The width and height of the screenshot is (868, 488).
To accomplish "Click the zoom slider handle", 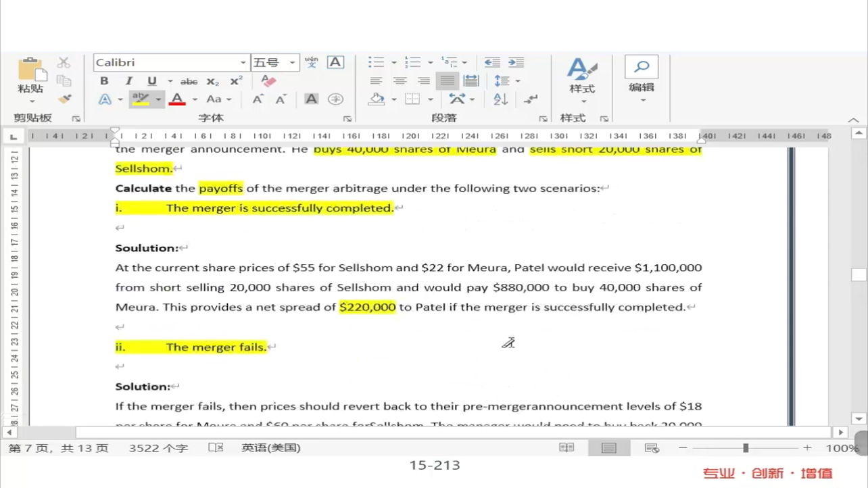I will point(746,447).
